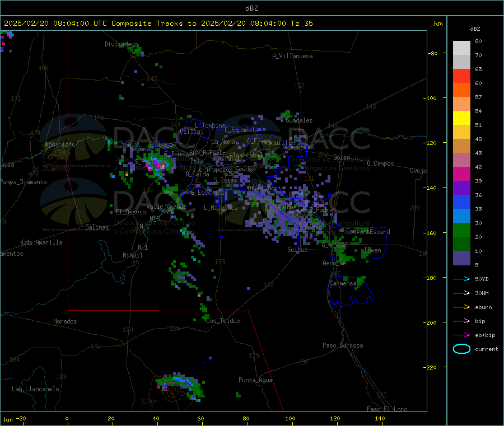Click the Paso_El_Loro location label

[387, 409]
